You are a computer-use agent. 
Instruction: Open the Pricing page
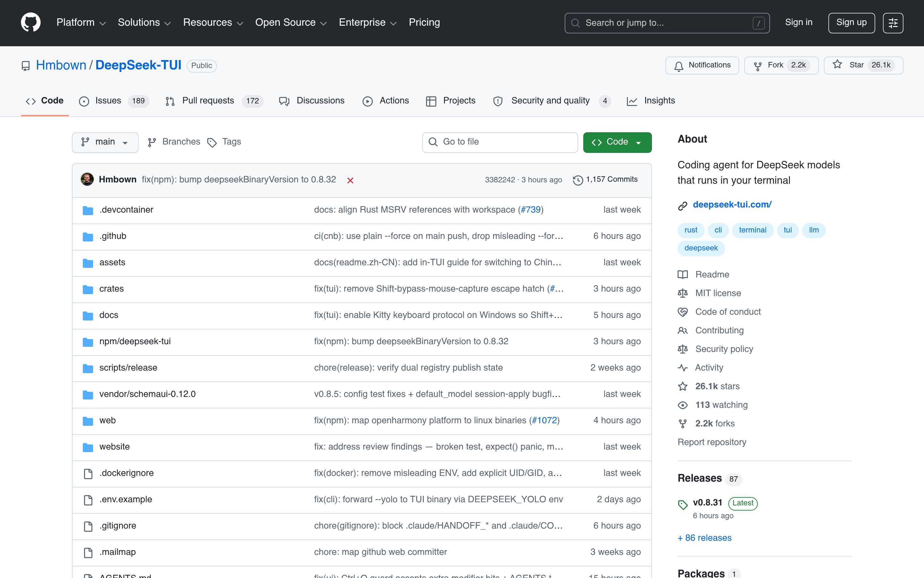[424, 22]
